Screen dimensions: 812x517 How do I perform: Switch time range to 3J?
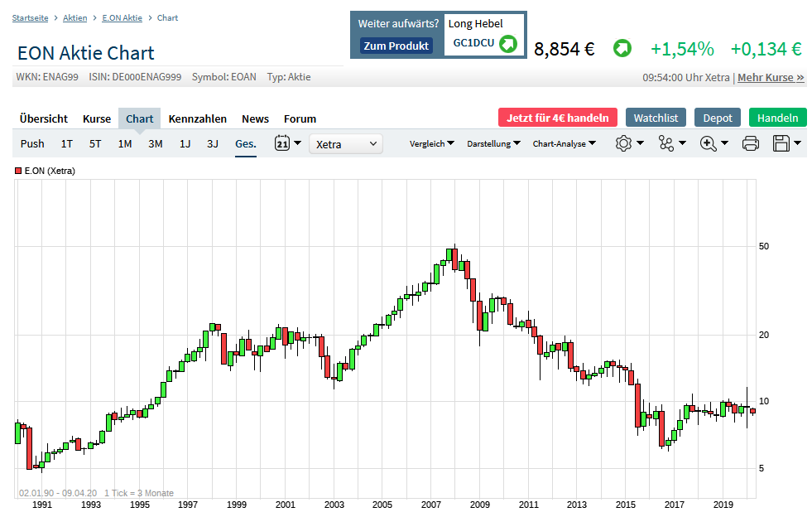coord(213,143)
